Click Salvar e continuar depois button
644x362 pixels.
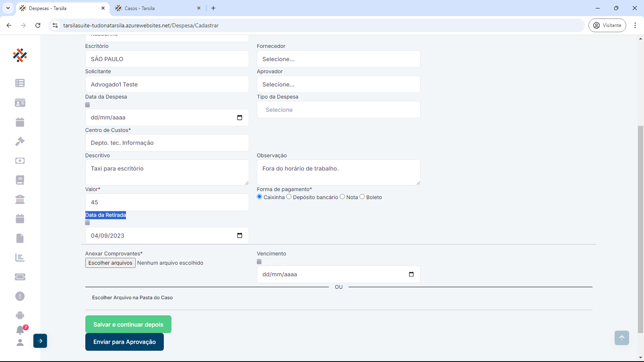tap(128, 324)
